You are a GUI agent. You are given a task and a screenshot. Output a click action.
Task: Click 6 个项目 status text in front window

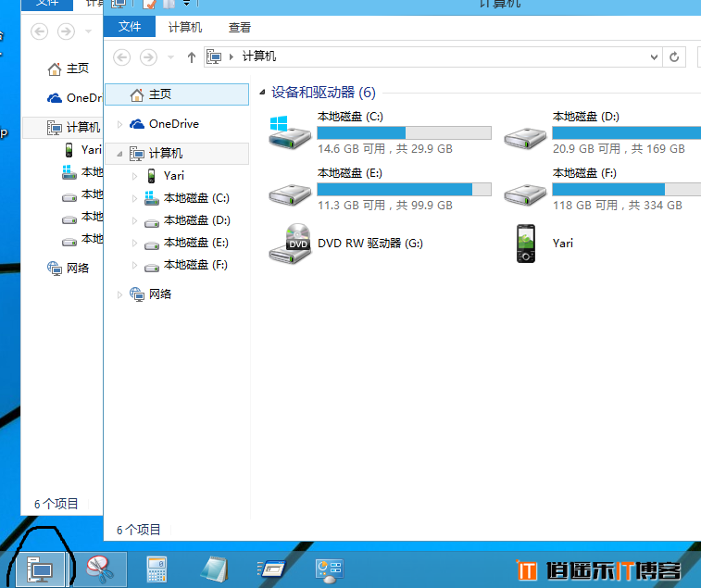click(x=139, y=530)
